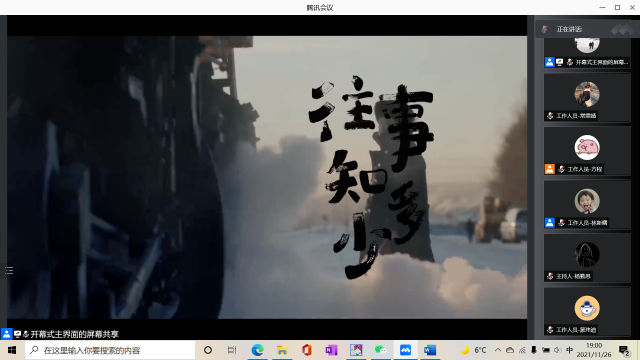Viewport: 640px width, 360px height.
Task: Select the teacup avatar participant tile
Action: [587, 311]
